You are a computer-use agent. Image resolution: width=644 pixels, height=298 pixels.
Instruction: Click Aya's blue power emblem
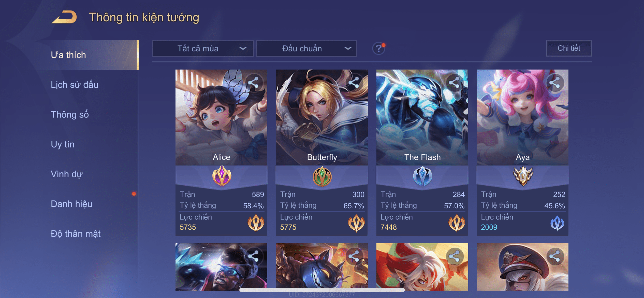click(557, 223)
